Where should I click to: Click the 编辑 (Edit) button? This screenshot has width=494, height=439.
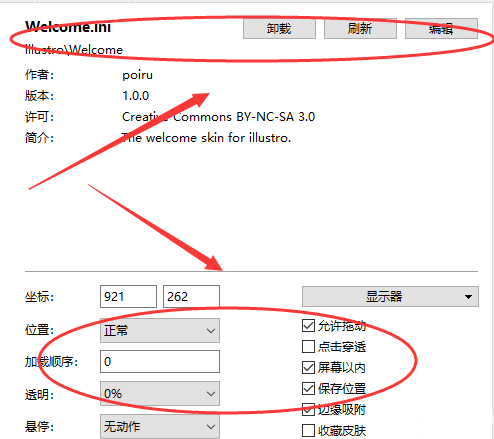441,29
